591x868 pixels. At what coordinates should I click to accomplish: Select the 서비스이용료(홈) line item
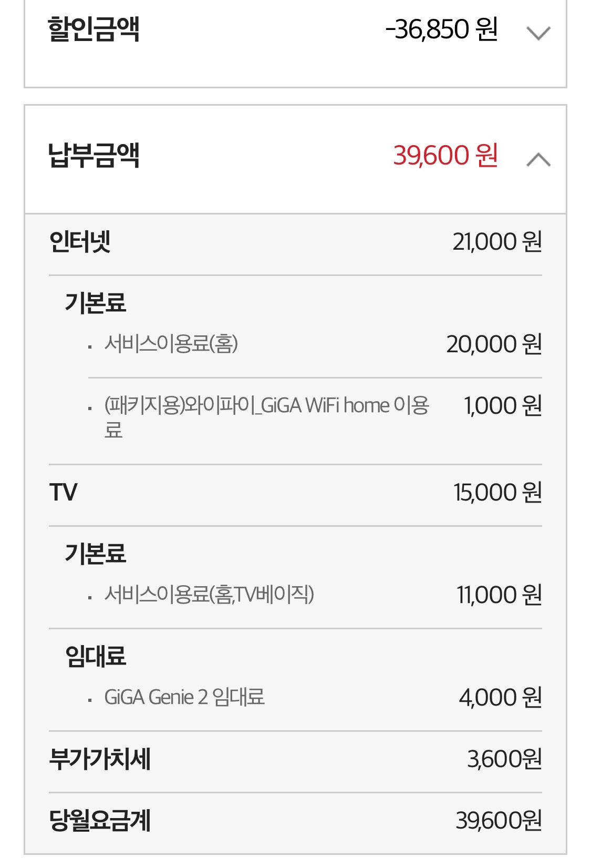[x=171, y=344]
